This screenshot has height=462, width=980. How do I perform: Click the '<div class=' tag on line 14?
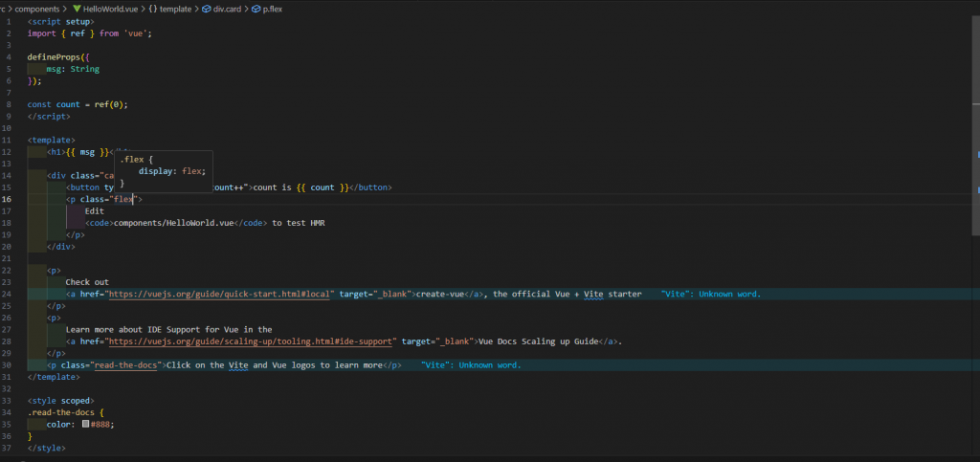pyautogui.click(x=73, y=175)
